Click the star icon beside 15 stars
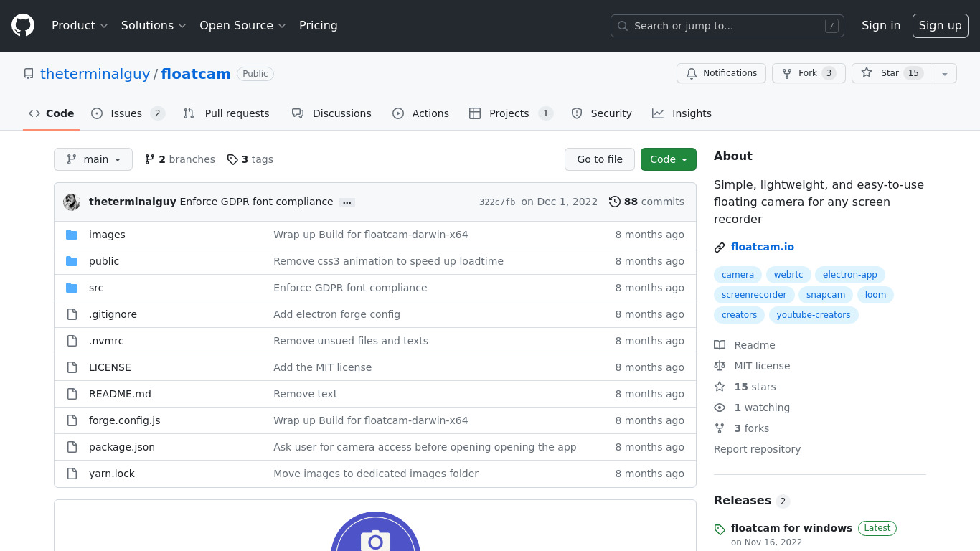Image resolution: width=980 pixels, height=551 pixels. click(720, 387)
